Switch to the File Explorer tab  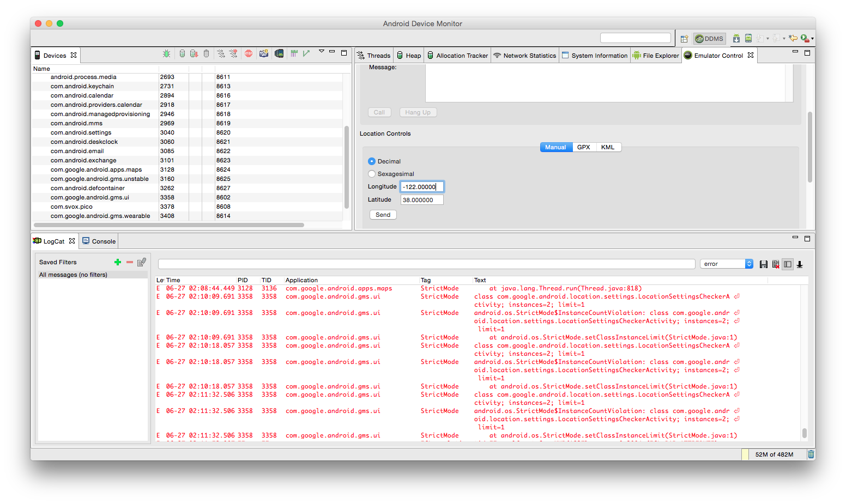click(656, 56)
